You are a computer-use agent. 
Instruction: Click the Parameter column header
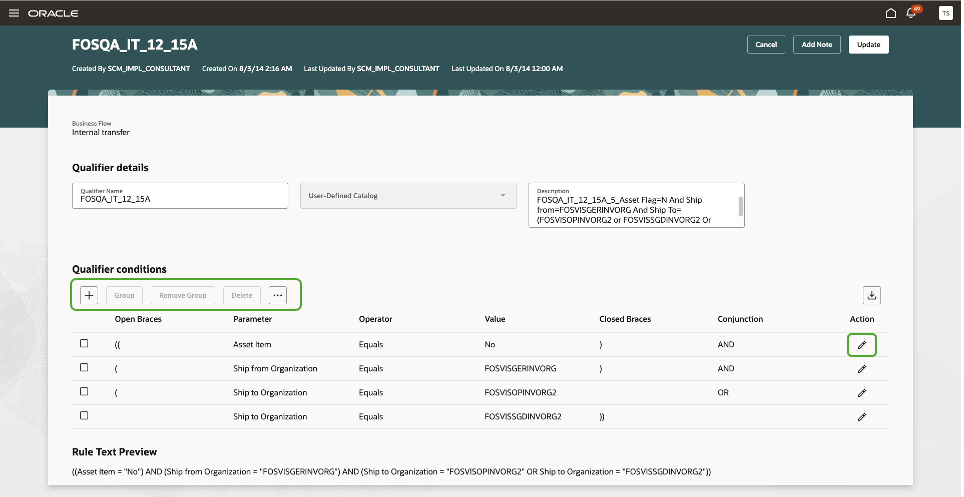pyautogui.click(x=252, y=319)
